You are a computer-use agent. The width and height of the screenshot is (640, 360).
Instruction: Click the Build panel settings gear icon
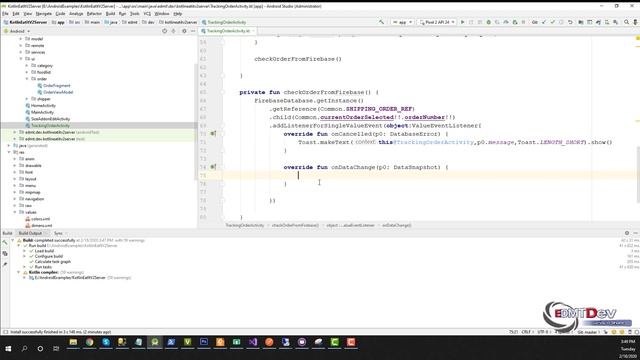[627, 233]
